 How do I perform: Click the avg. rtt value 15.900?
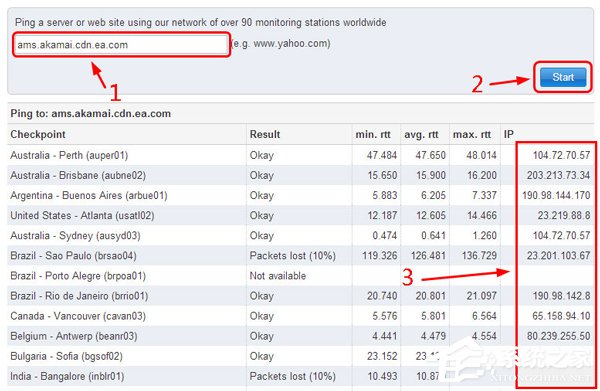tap(431, 175)
